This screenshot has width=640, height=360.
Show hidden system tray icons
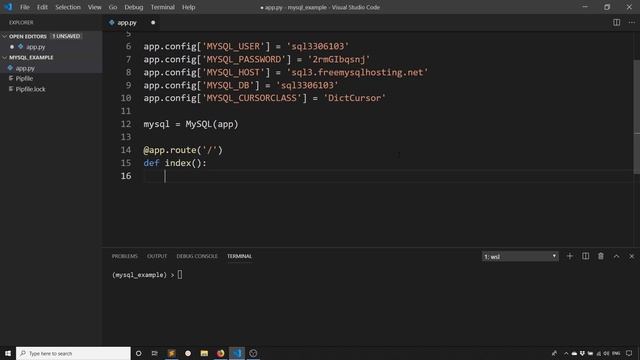[x=566, y=353]
